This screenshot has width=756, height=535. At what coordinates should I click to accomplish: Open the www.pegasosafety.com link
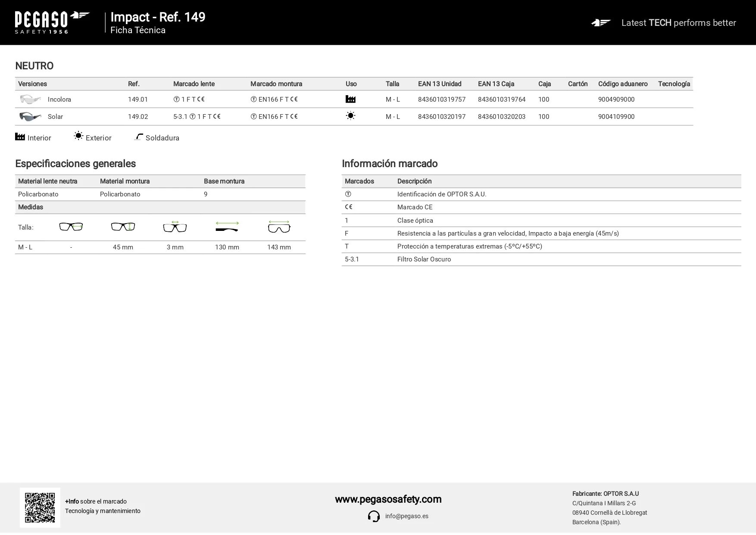coord(388,499)
